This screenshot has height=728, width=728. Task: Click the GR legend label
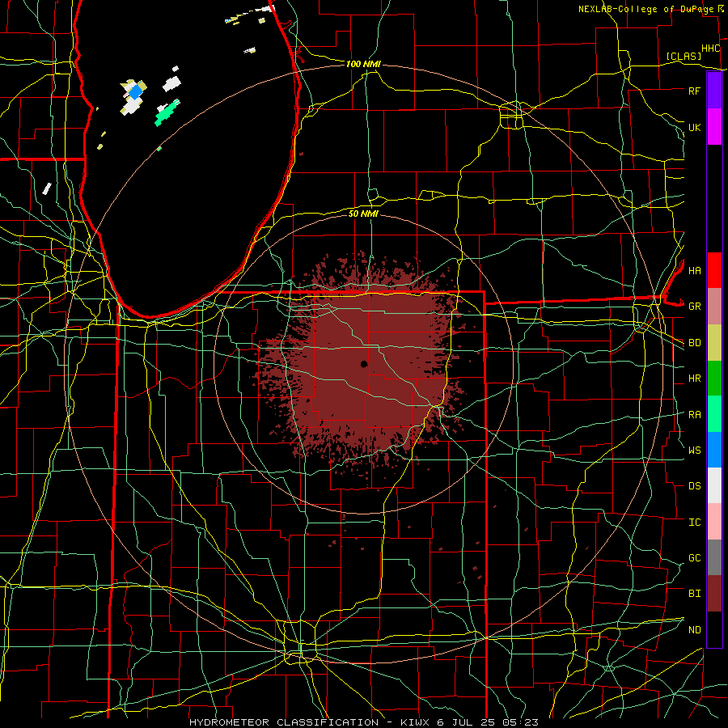coord(694,307)
